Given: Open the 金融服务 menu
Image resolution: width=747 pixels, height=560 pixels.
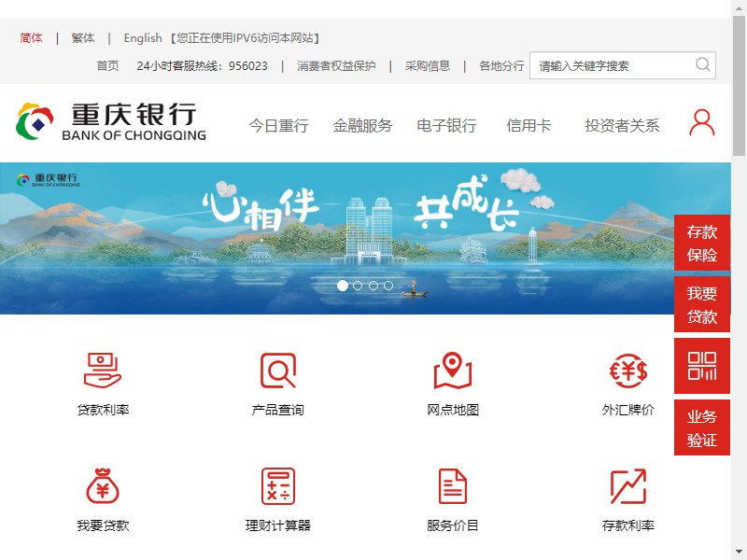Looking at the screenshot, I should [362, 125].
